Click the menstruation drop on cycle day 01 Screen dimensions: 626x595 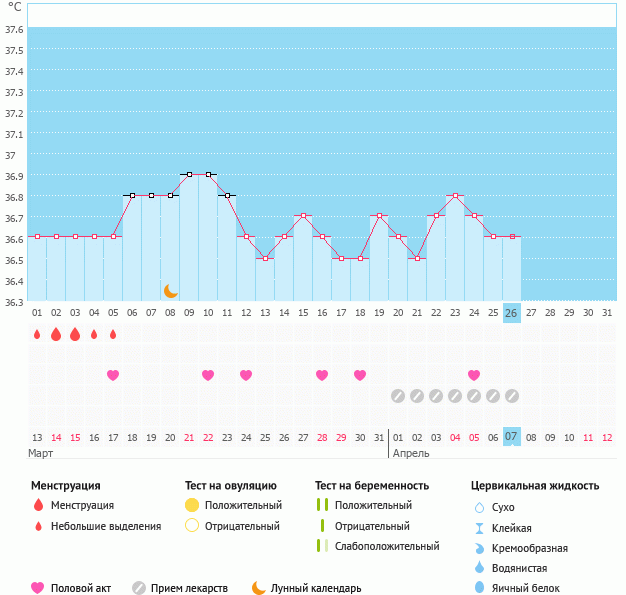click(x=37, y=335)
